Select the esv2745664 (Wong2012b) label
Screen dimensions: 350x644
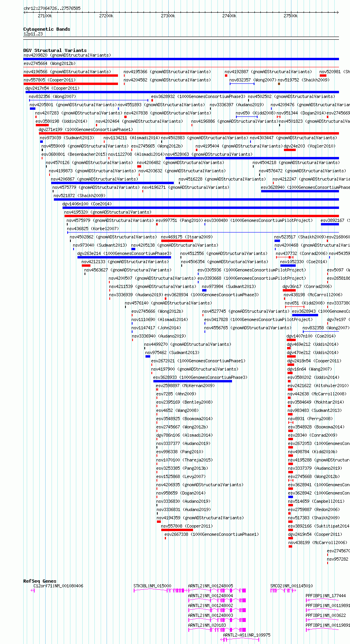point(49,63)
